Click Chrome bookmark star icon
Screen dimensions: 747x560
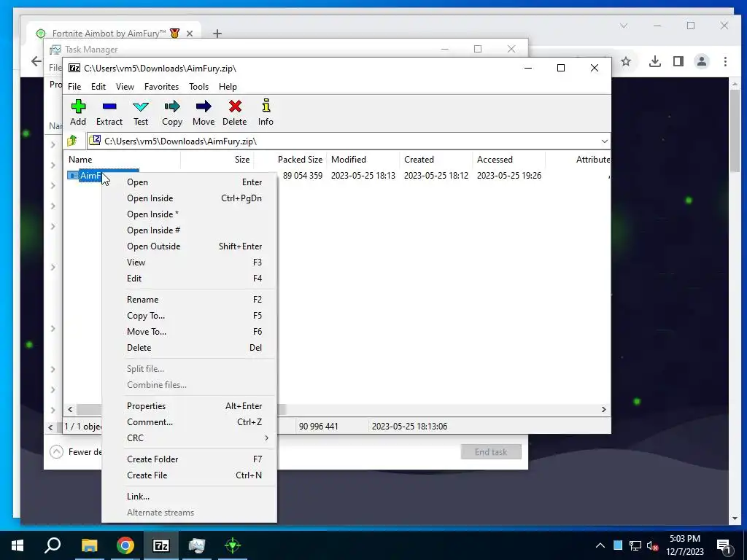[626, 61]
